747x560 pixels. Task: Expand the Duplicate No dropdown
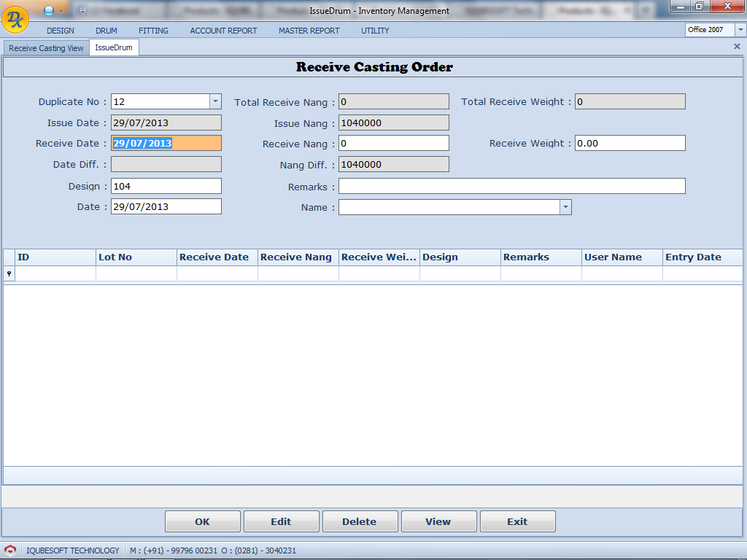[x=215, y=102]
